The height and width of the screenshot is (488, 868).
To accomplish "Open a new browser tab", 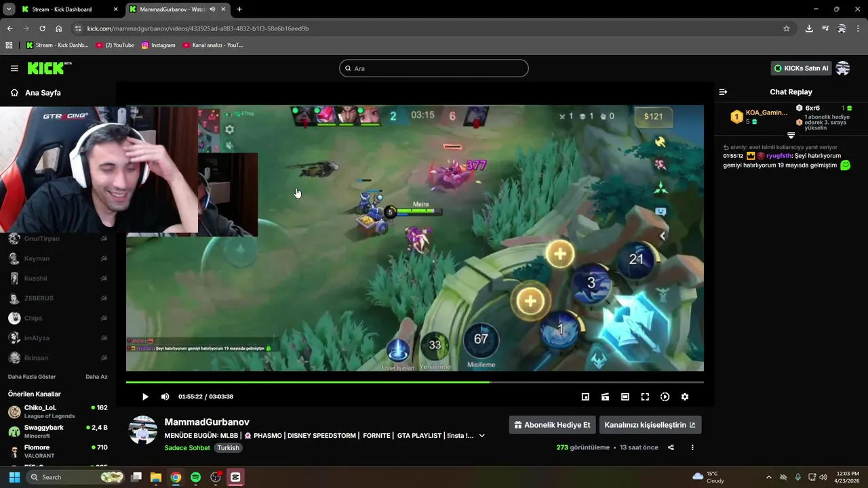I will (x=239, y=9).
